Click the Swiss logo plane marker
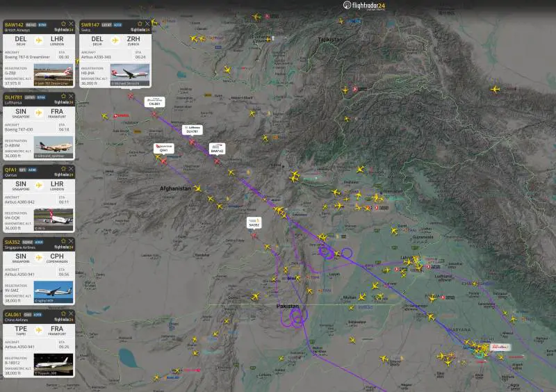The height and width of the screenshot is (392, 556). click(x=120, y=115)
